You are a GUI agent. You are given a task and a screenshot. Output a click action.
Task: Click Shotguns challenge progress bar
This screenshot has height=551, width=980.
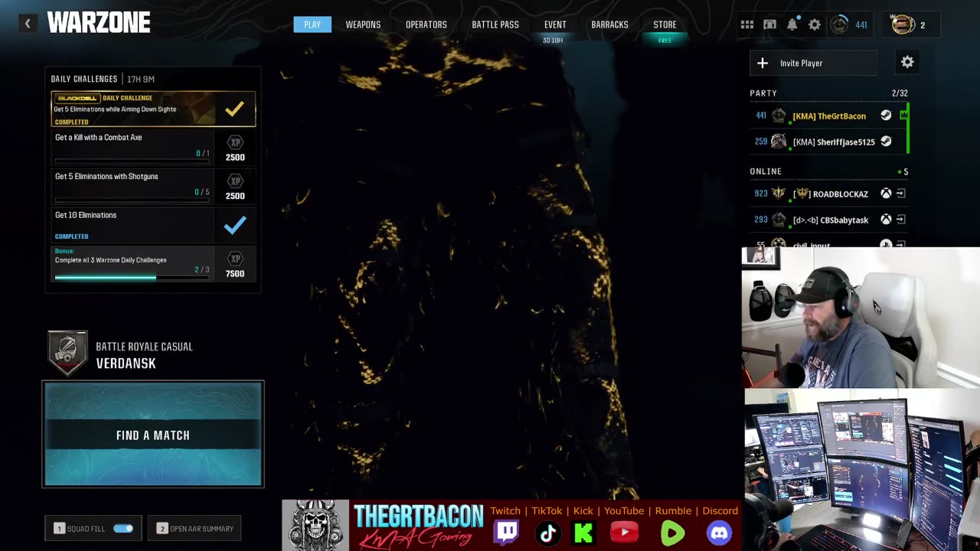pos(132,201)
